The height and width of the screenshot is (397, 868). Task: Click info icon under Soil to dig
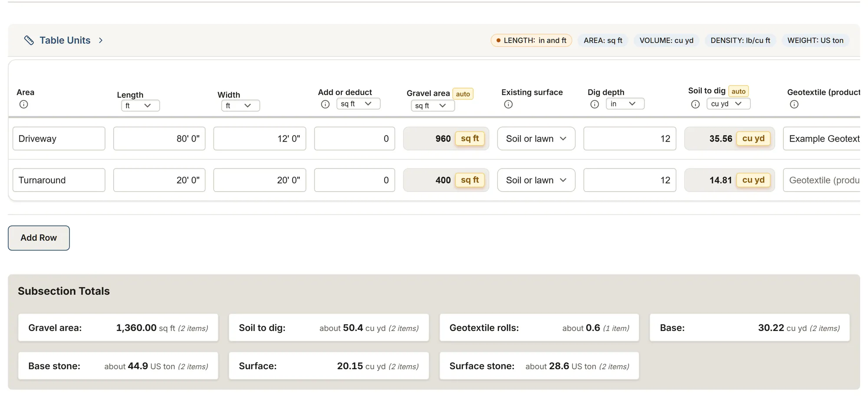click(695, 104)
